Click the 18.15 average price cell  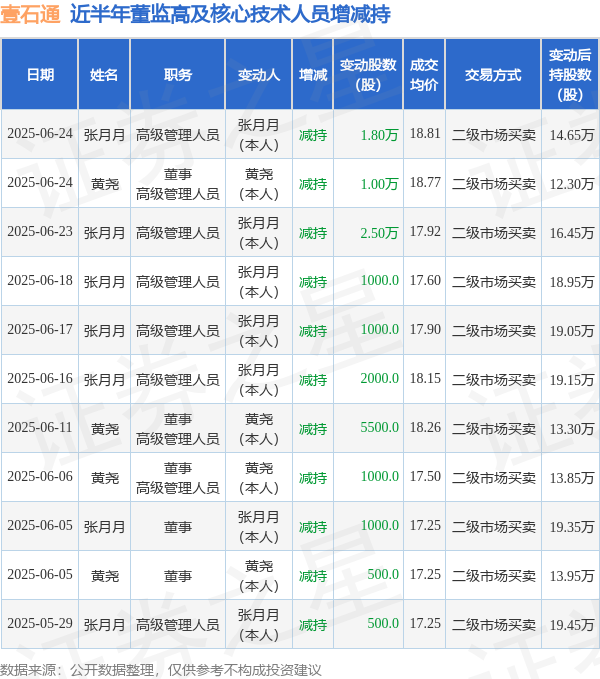425,378
